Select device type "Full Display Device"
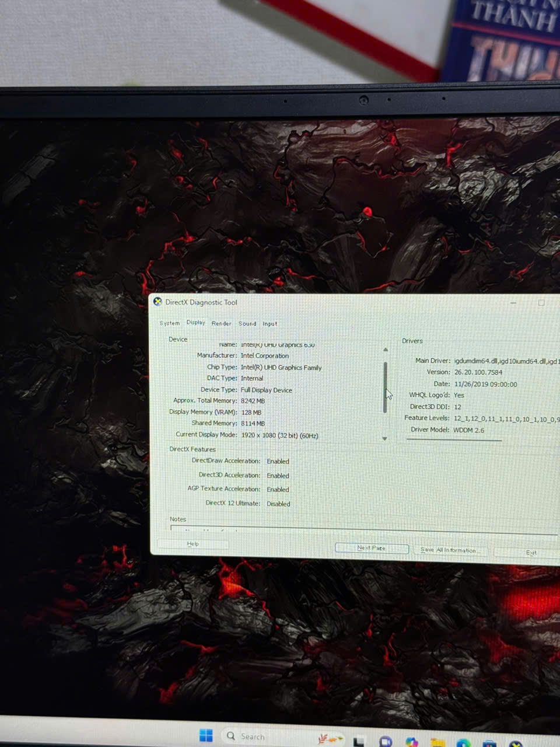The image size is (560, 747). tap(267, 390)
